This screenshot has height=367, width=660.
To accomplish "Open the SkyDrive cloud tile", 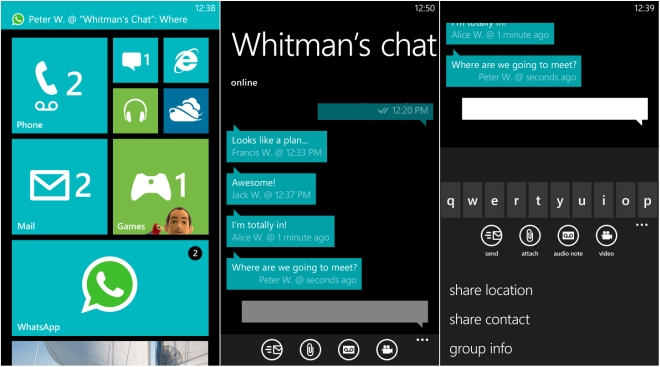I will coord(186,111).
